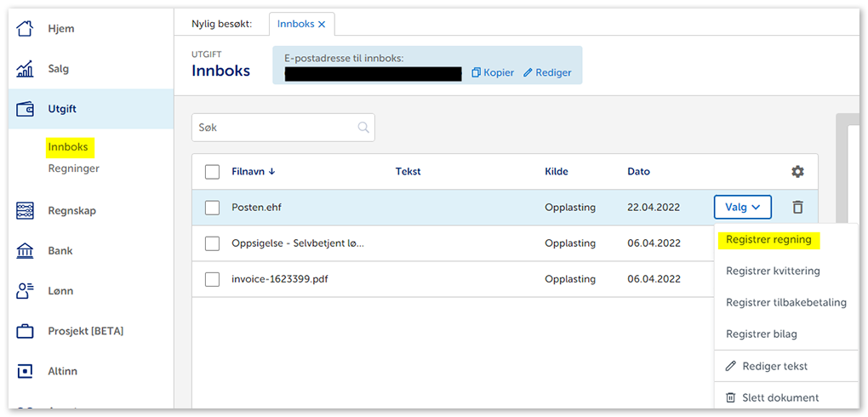Click the Lønn person icon
The height and width of the screenshot is (417, 868).
click(x=26, y=291)
